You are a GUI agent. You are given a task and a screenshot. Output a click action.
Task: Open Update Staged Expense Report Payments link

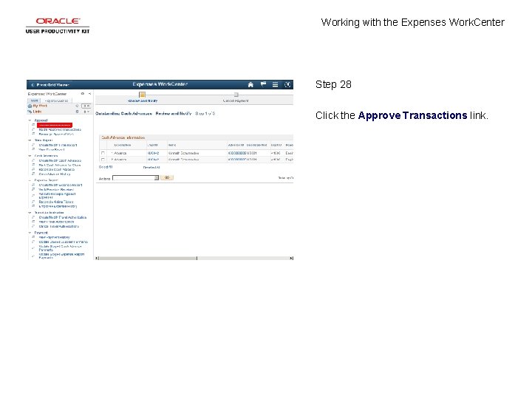coord(61,256)
